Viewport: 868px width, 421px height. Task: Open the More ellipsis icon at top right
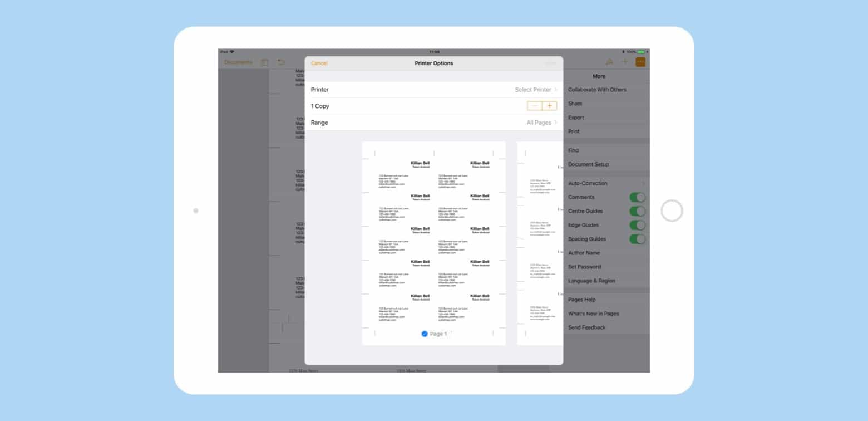(x=640, y=62)
